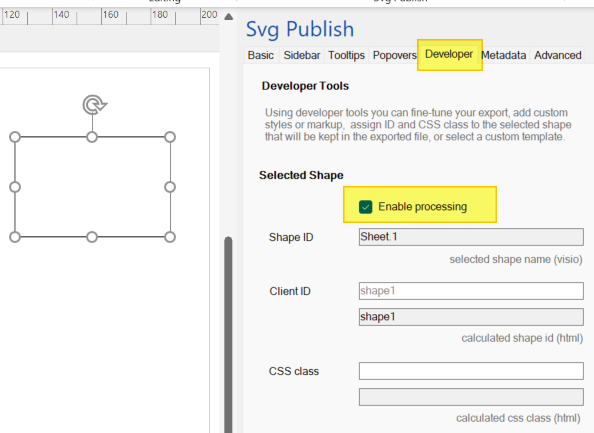Click the Shape ID label

tap(291, 238)
